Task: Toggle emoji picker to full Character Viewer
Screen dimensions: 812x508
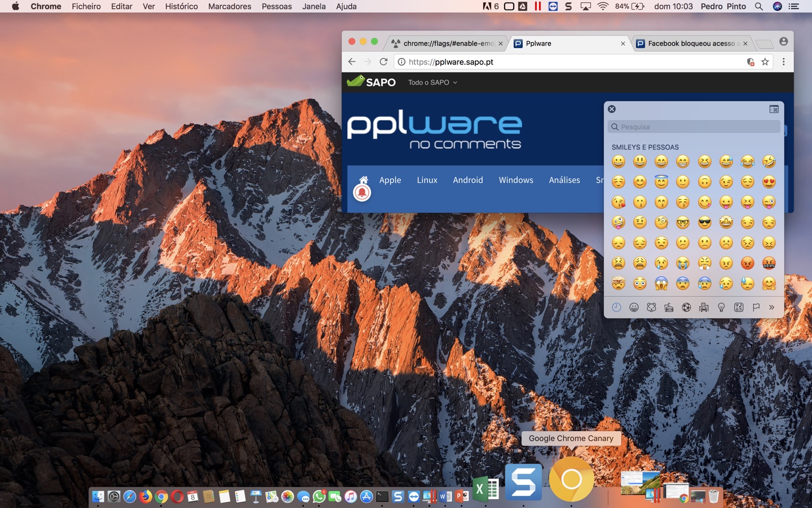Action: [x=774, y=109]
